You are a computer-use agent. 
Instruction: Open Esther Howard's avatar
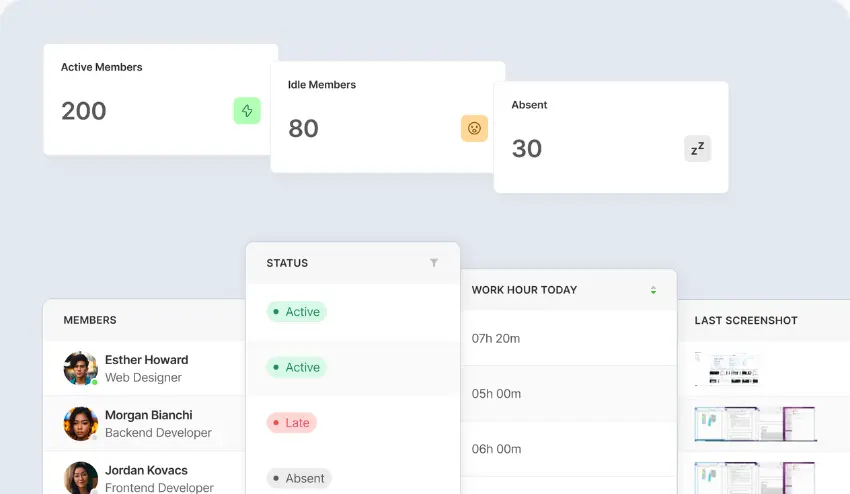pos(81,368)
